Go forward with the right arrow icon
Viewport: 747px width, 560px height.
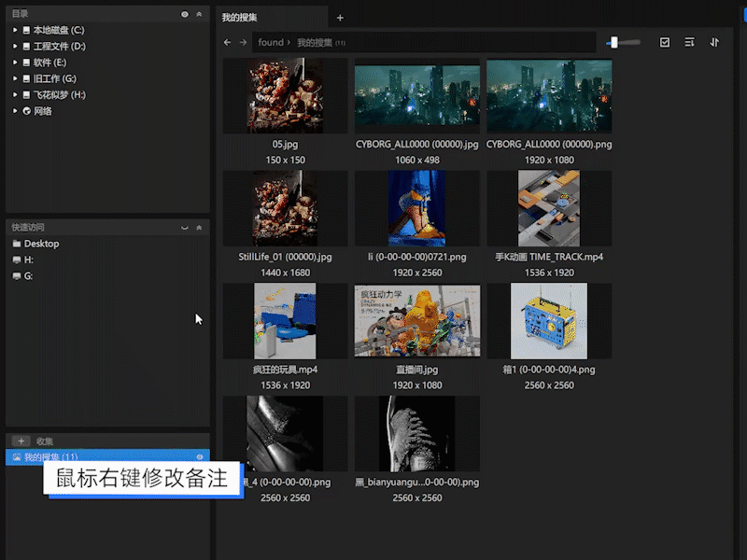point(243,42)
